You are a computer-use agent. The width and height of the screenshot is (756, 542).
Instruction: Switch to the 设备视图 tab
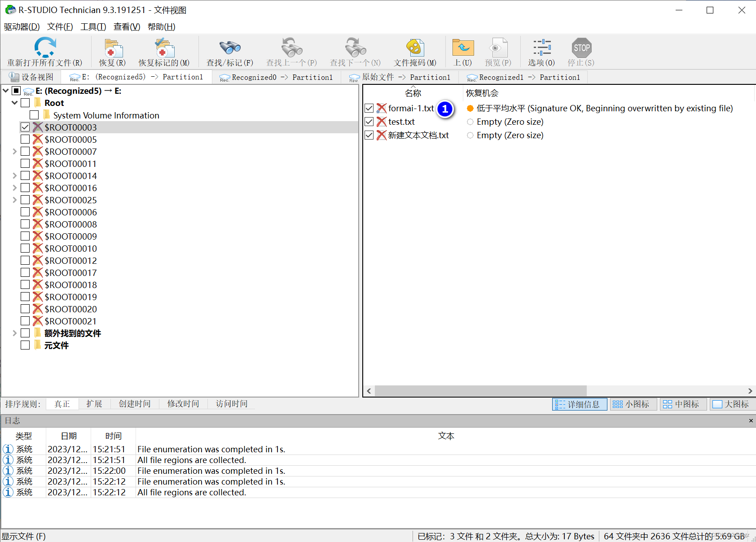31,77
